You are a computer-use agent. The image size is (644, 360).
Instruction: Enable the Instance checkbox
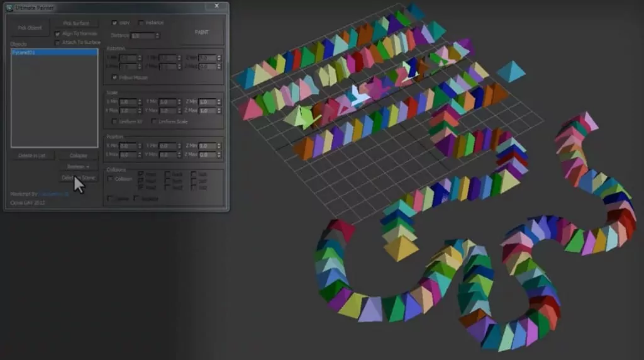coord(141,23)
